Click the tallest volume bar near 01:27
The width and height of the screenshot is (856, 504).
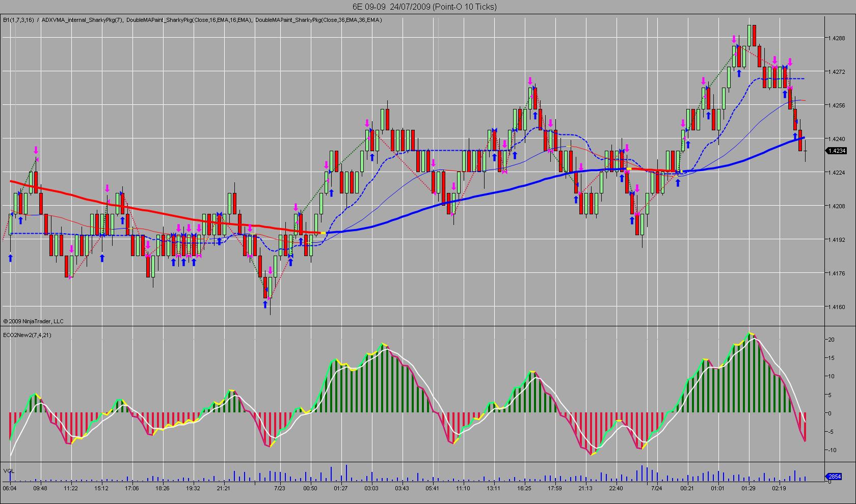346,472
